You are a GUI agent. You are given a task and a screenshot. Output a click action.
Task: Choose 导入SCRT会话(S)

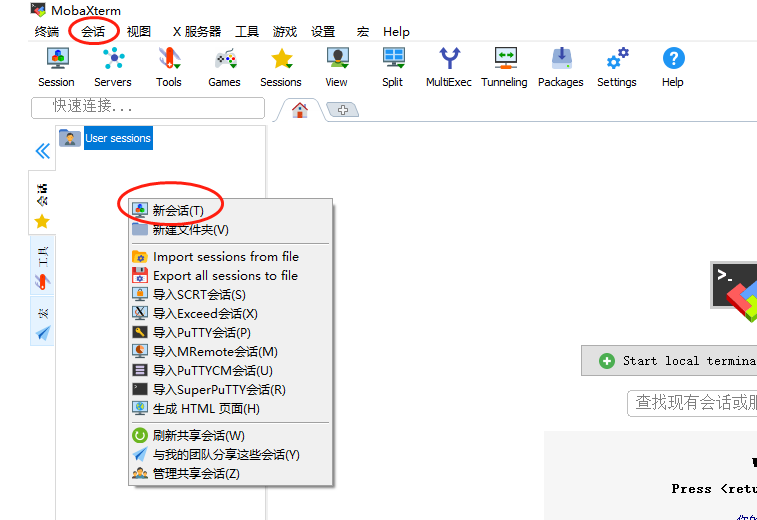(x=231, y=295)
